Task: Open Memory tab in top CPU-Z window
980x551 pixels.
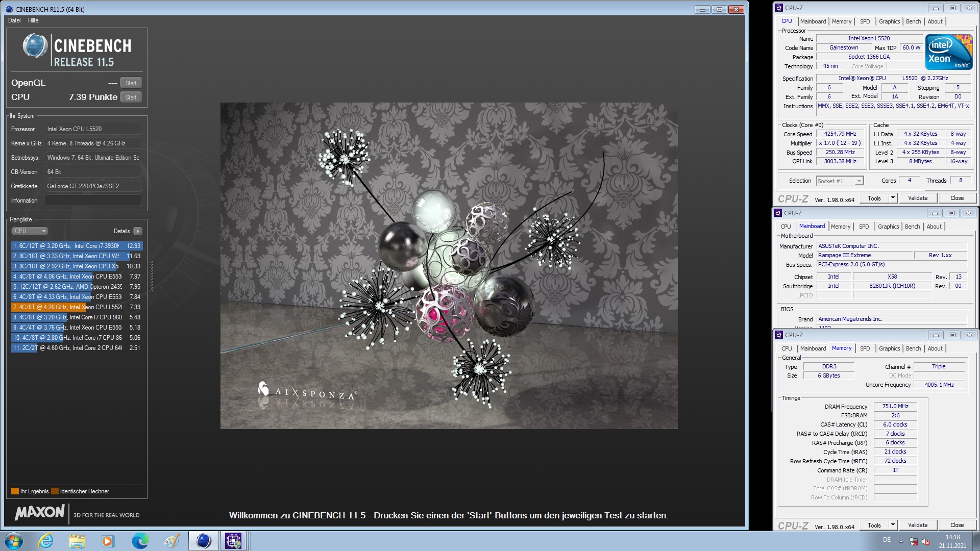Action: point(842,21)
